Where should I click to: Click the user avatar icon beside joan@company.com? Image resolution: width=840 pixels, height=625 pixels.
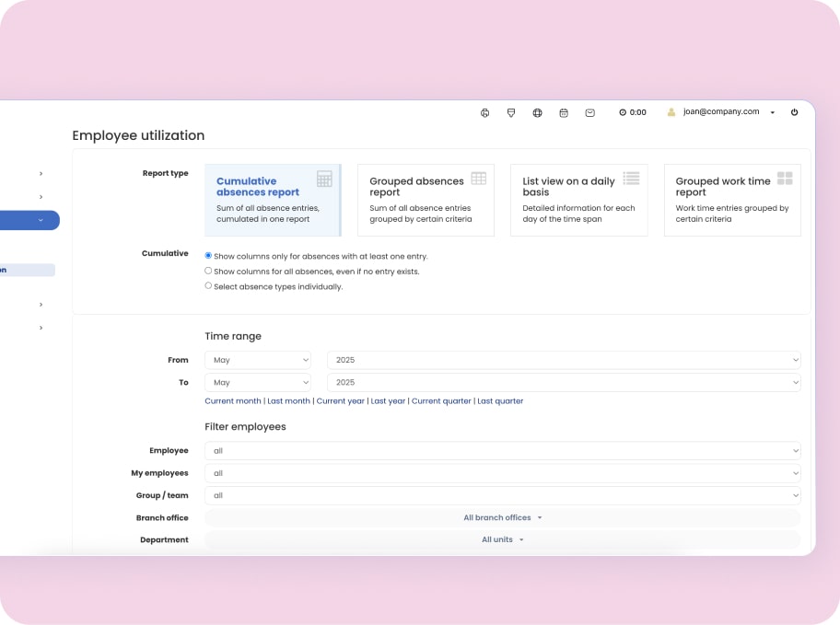pyautogui.click(x=671, y=112)
